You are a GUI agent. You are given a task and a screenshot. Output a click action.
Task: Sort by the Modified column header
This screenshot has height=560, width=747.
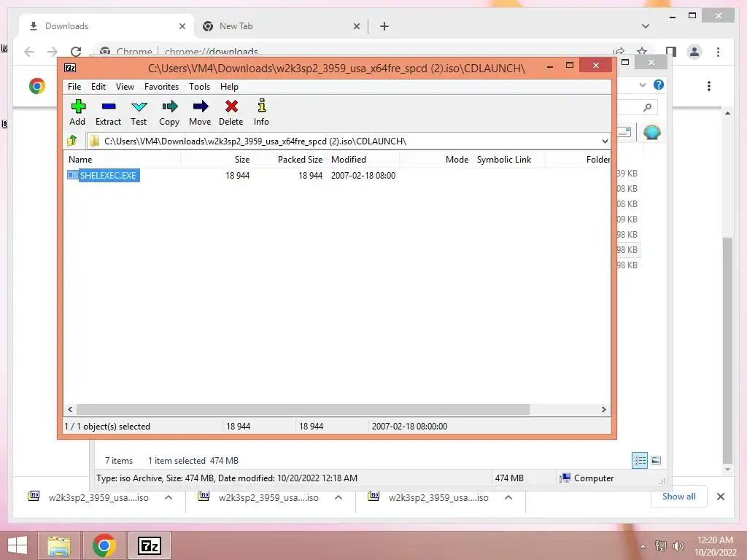click(363, 160)
